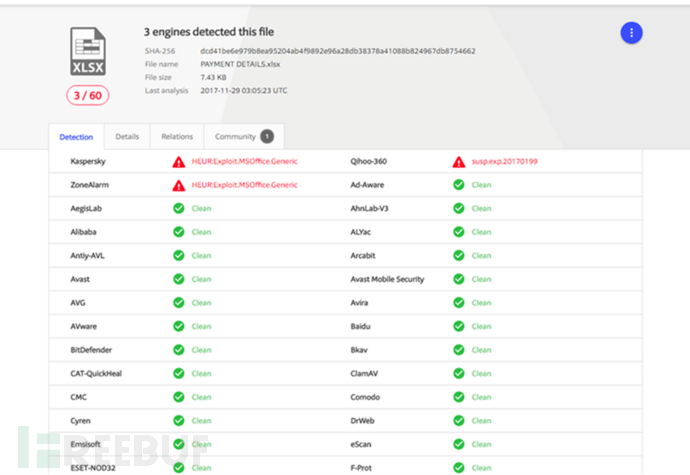Click the PAYMENT DETAILS.xlsx file name
The width and height of the screenshot is (690, 475).
240,64
